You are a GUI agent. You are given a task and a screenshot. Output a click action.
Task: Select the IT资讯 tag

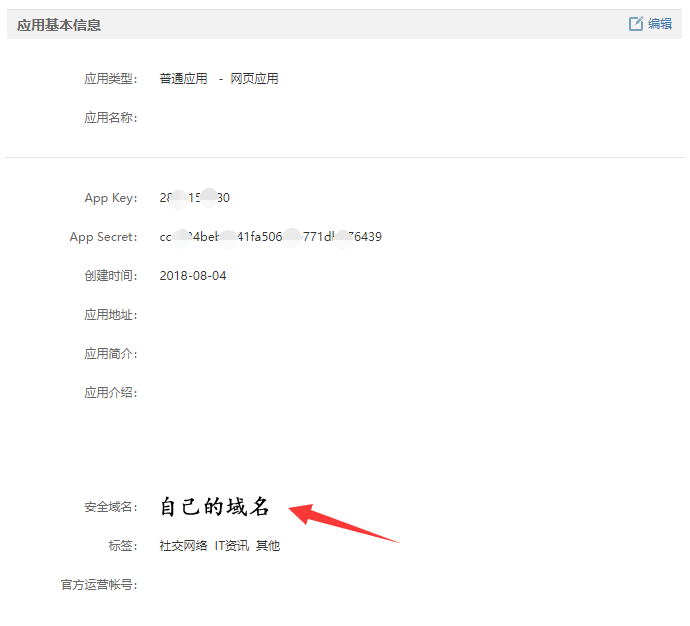[x=231, y=546]
